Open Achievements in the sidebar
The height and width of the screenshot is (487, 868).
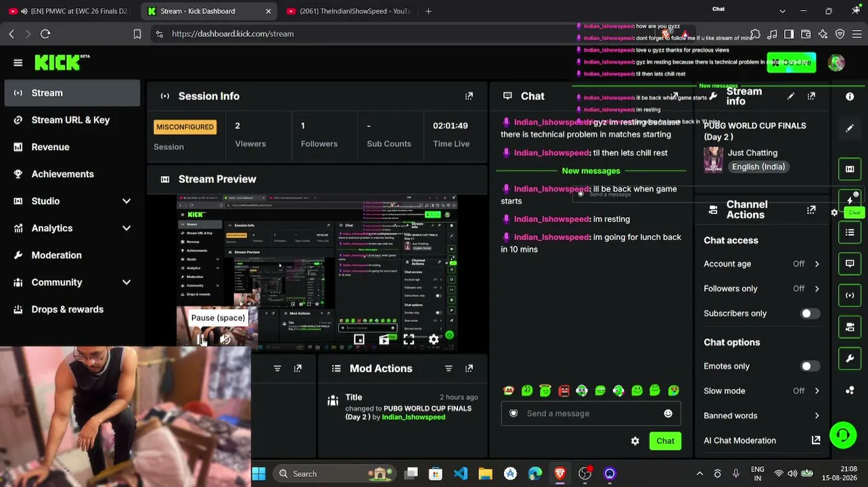click(x=72, y=175)
